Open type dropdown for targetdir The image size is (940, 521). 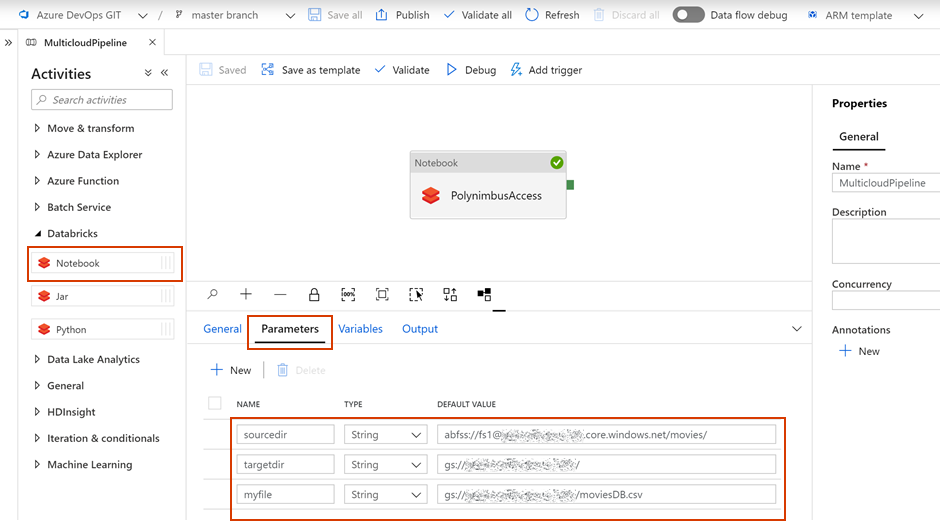[x=385, y=465]
